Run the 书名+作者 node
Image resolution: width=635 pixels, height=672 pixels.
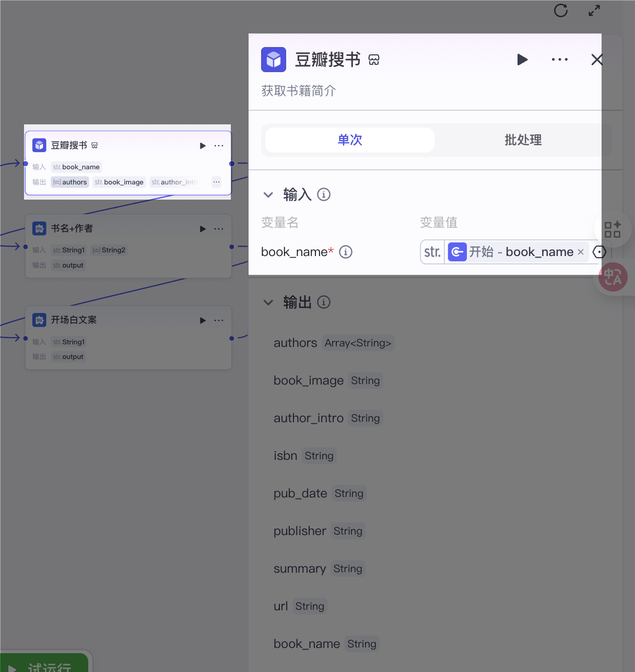point(203,229)
